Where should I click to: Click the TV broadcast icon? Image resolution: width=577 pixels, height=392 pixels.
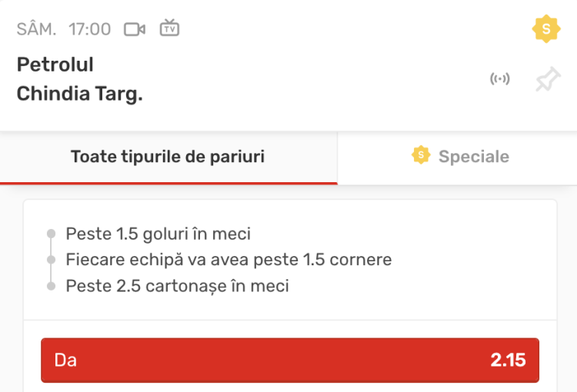pyautogui.click(x=169, y=29)
